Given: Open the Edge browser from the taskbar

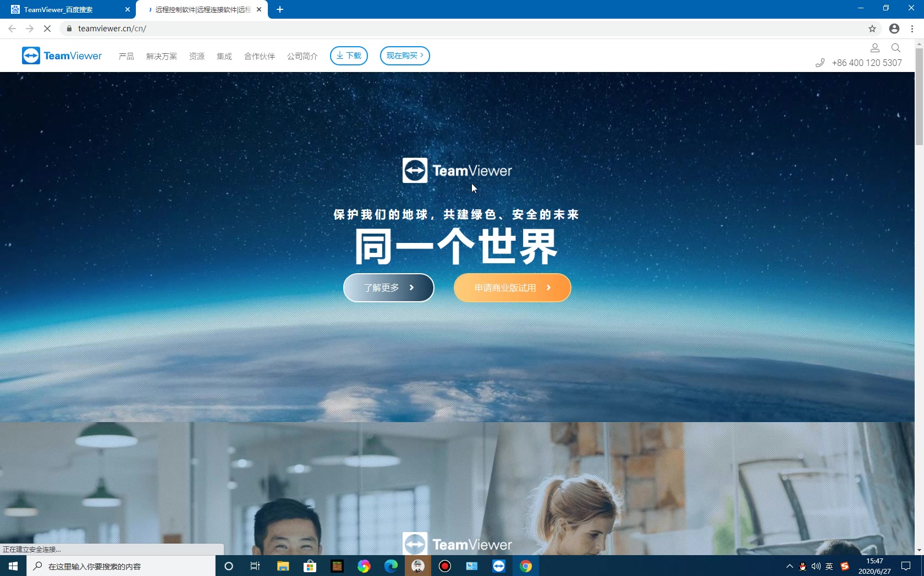Looking at the screenshot, I should (x=391, y=566).
